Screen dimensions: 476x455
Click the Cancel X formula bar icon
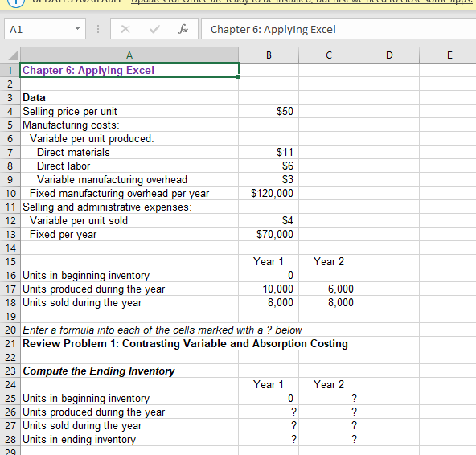click(x=125, y=29)
